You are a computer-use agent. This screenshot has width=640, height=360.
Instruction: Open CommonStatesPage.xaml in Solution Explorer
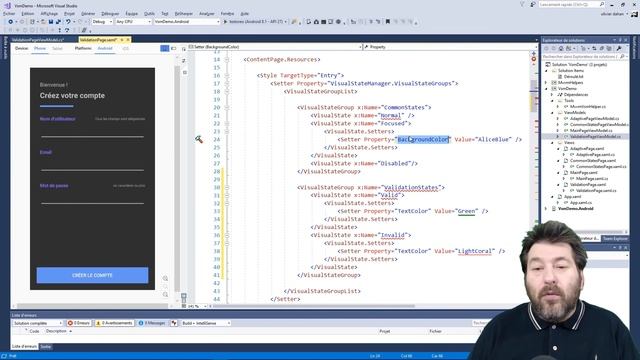coord(593,161)
